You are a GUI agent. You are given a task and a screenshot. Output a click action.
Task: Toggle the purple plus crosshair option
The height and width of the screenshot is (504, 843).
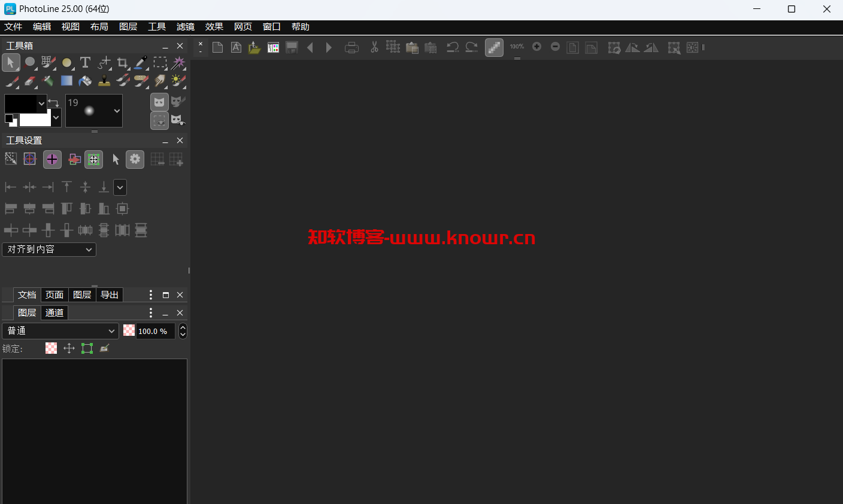[52, 159]
